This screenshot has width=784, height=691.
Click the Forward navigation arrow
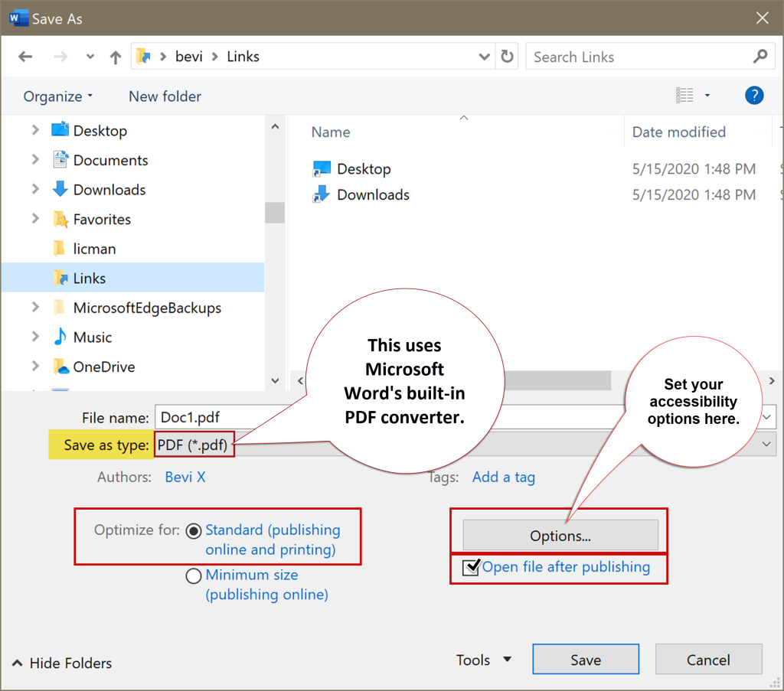tap(60, 57)
